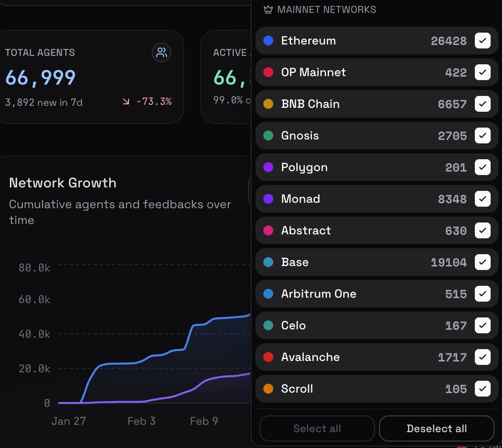Click the Avalanche label
Screen dimensions: 502x448
pyautogui.click(x=310, y=357)
